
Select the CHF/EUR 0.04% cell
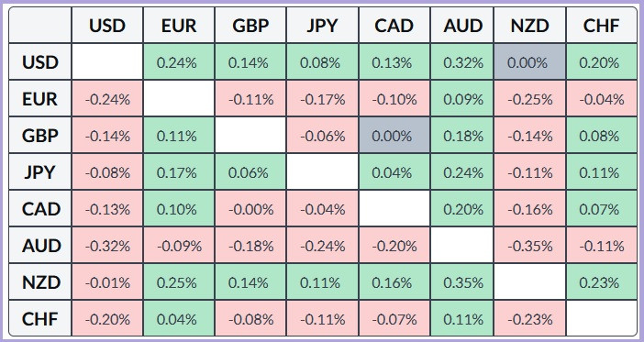[x=179, y=318]
